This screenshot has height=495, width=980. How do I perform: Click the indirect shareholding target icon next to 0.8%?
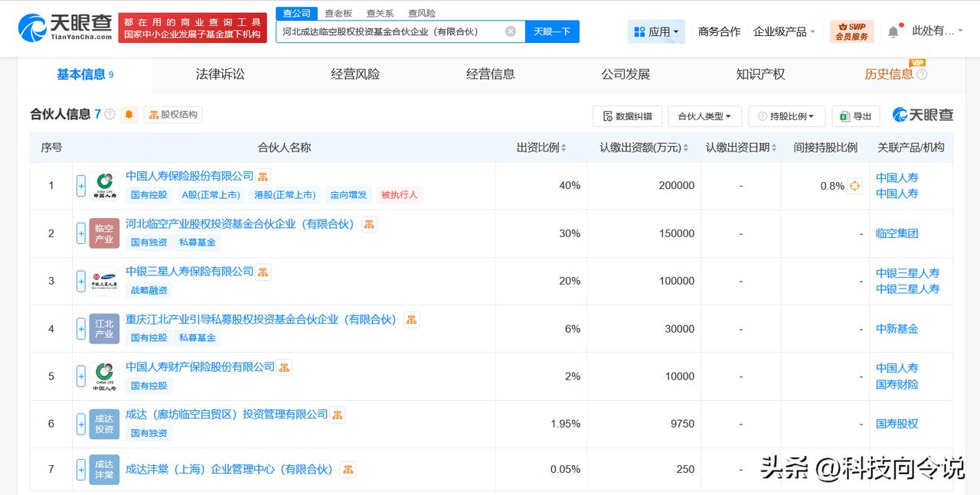click(854, 186)
